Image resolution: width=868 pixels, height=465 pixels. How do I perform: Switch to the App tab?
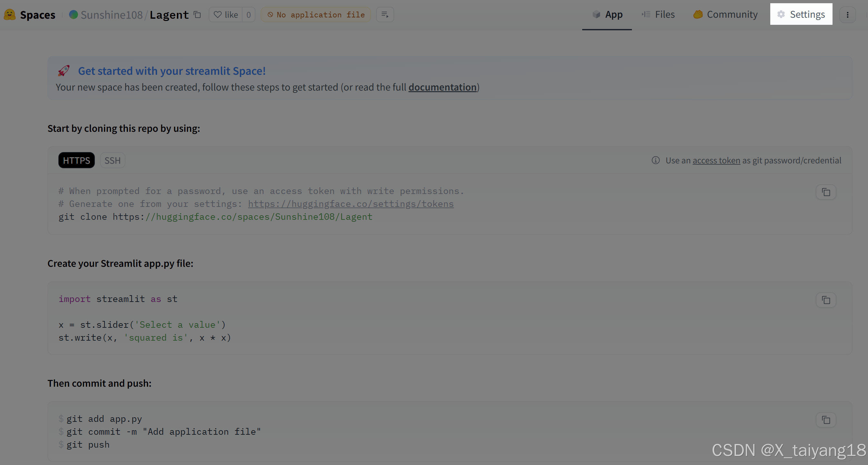(x=607, y=15)
